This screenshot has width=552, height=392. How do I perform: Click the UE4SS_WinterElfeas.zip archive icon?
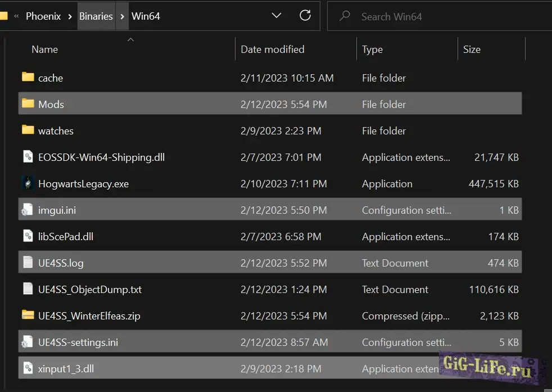tap(28, 316)
